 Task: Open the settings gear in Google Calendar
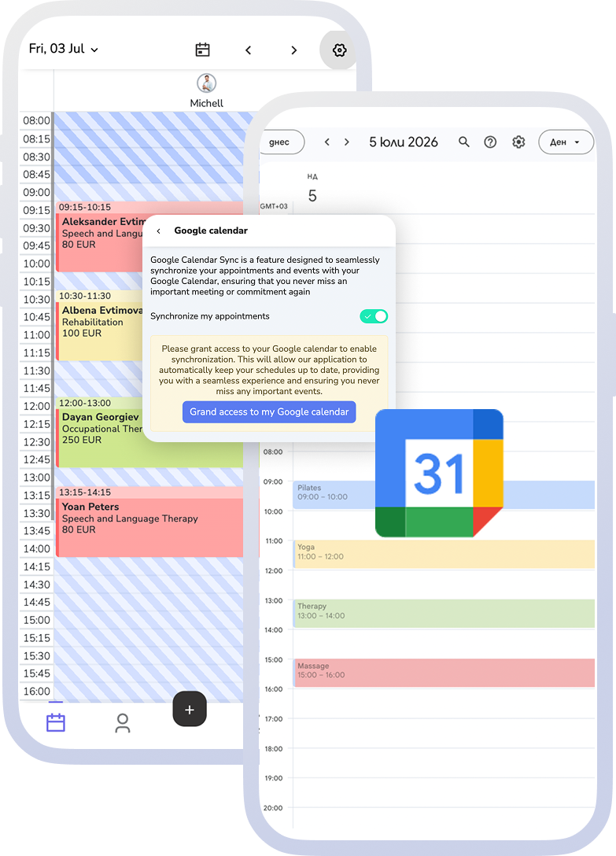518,142
